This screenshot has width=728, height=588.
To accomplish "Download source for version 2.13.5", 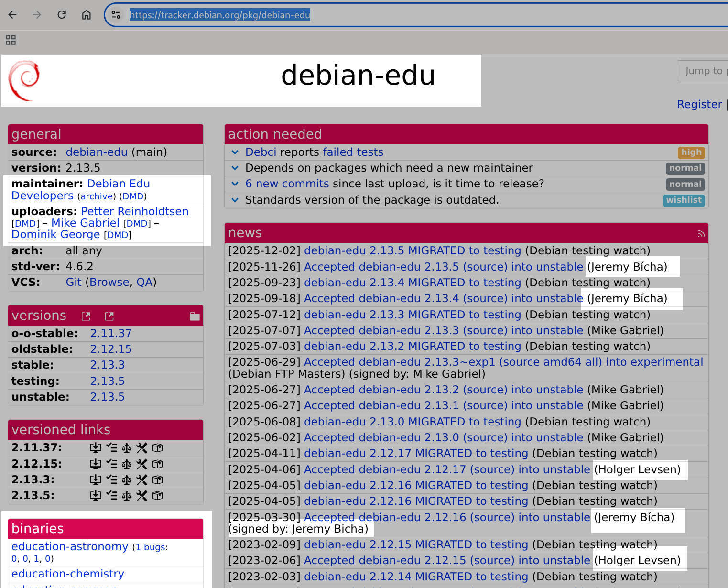I will [x=95, y=496].
